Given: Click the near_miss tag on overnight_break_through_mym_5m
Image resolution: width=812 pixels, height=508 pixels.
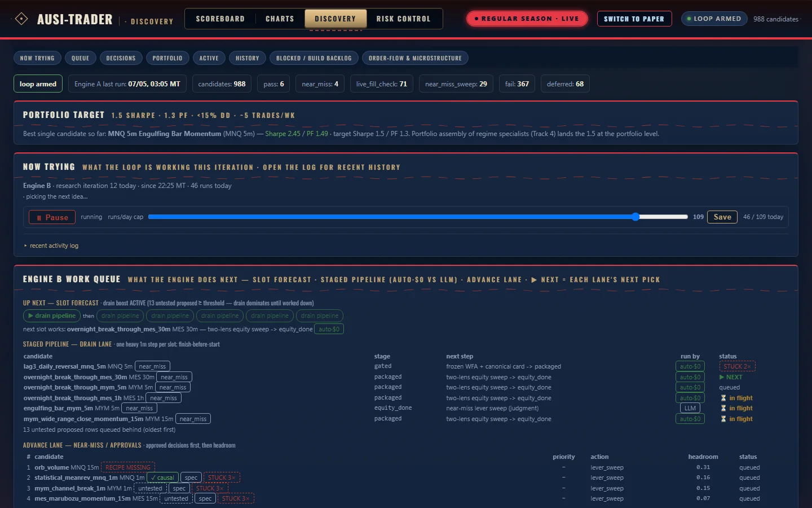Looking at the screenshot, I should tap(173, 387).
